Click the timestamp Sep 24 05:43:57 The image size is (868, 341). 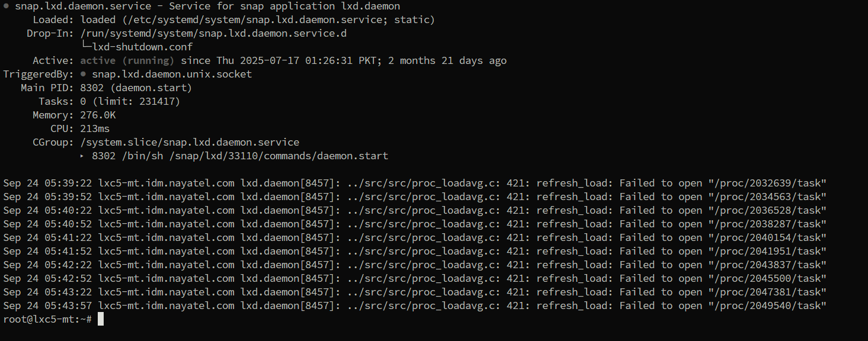point(47,306)
